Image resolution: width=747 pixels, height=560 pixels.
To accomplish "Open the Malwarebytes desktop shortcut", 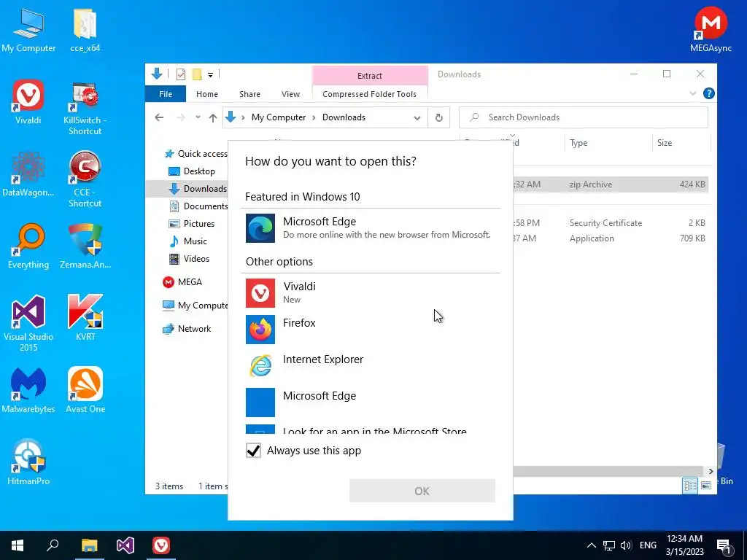I will coord(28,391).
